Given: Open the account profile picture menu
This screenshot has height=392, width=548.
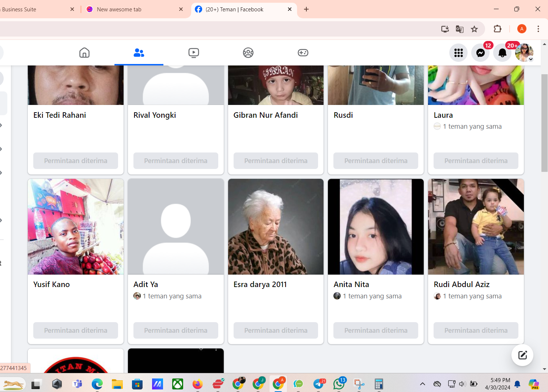Looking at the screenshot, I should [x=524, y=53].
